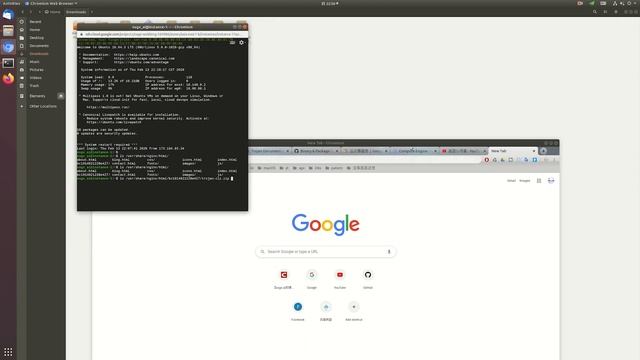
Task: Open Files app from dock
Action: click(x=8, y=31)
